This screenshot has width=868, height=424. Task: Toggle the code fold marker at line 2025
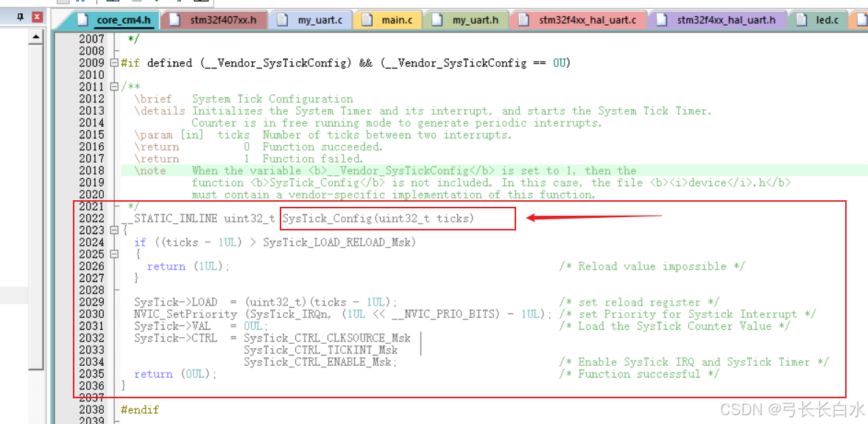pos(116,254)
